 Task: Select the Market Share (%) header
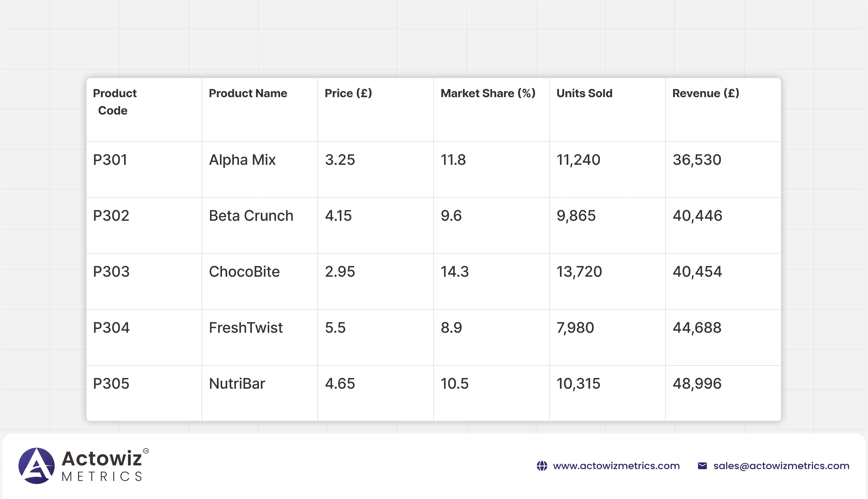pos(488,93)
